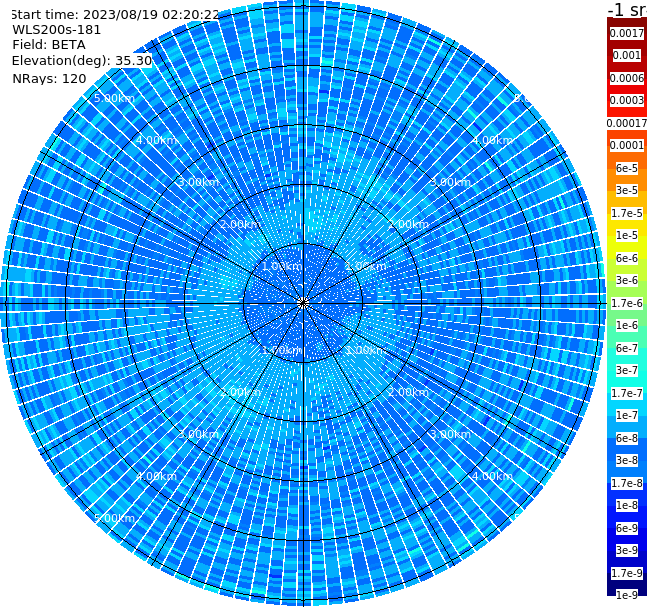Click the lower-left 2.00km ring label

[240, 392]
